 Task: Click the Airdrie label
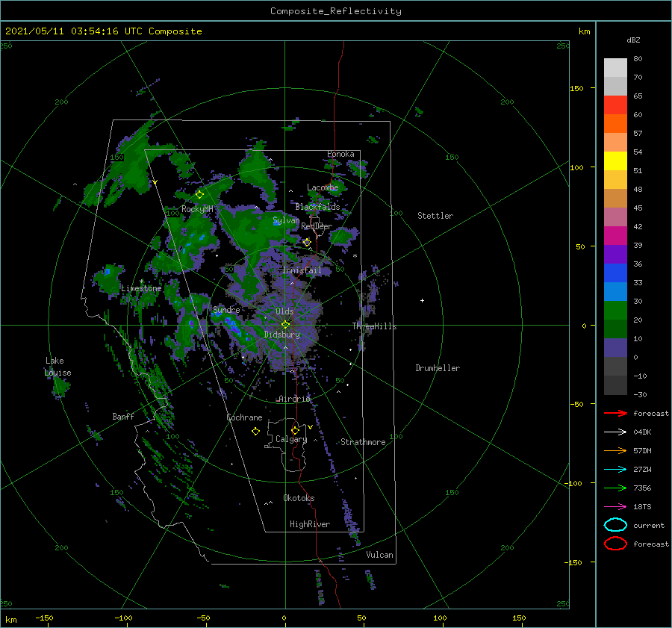click(x=294, y=399)
